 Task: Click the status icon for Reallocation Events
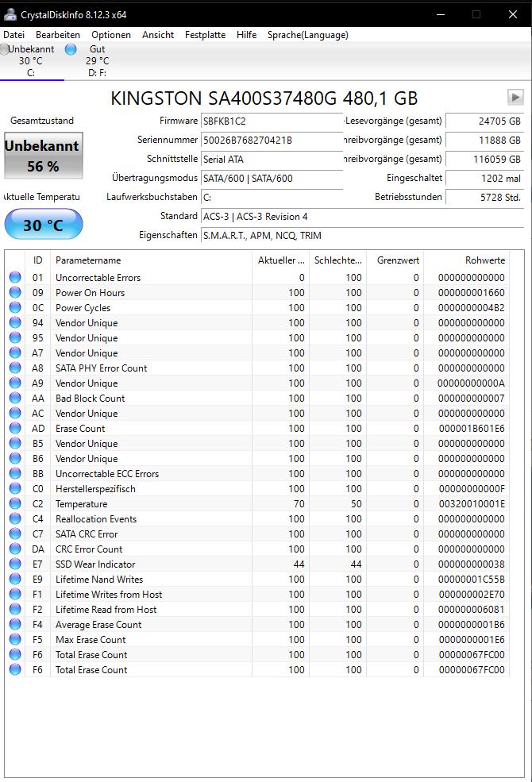15,518
